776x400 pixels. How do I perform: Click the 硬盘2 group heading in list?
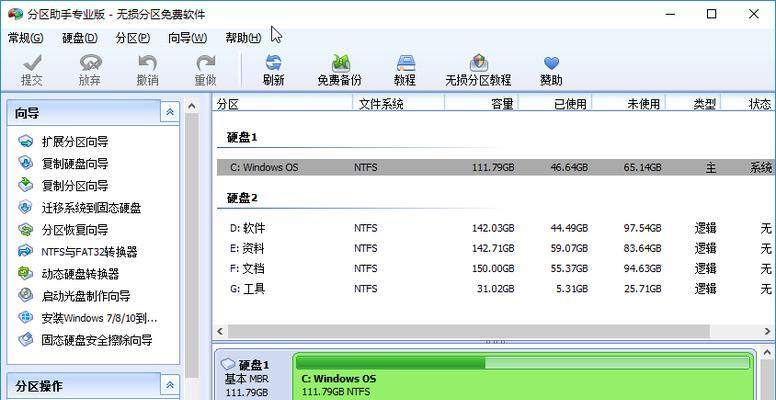242,198
